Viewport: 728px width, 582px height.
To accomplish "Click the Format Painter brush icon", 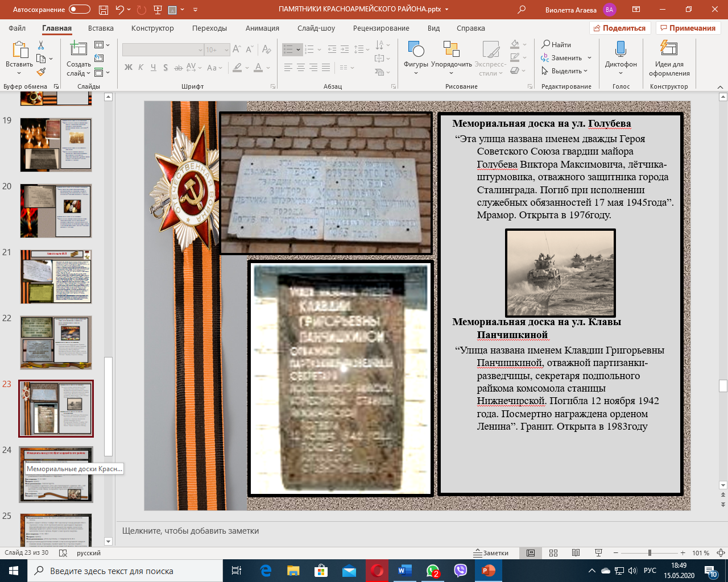I will click(41, 72).
